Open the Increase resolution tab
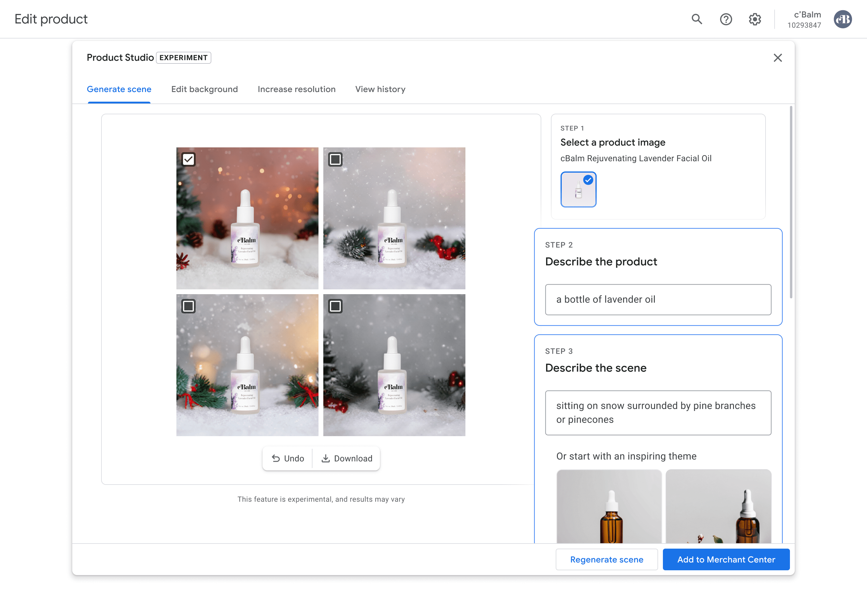The width and height of the screenshot is (867, 616). (297, 89)
